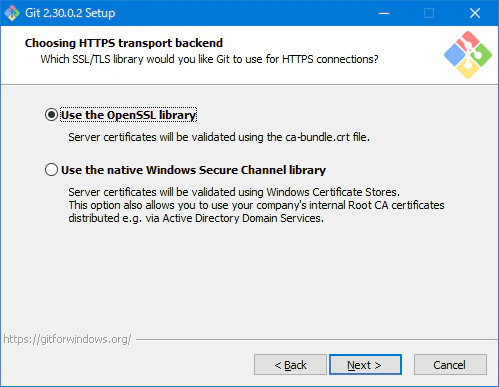Click the colorful Git logo in the header
This screenshot has height=387, width=499.
pos(468,55)
